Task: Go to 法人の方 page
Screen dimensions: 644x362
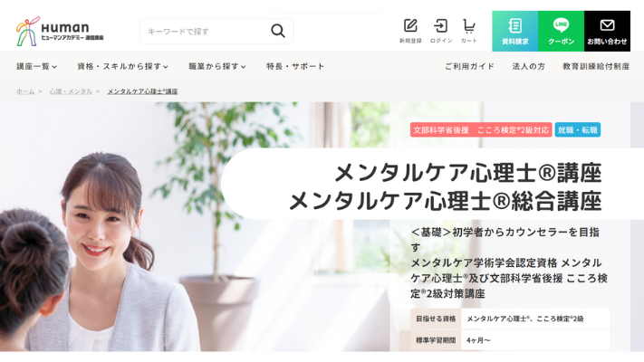Action: [529, 66]
